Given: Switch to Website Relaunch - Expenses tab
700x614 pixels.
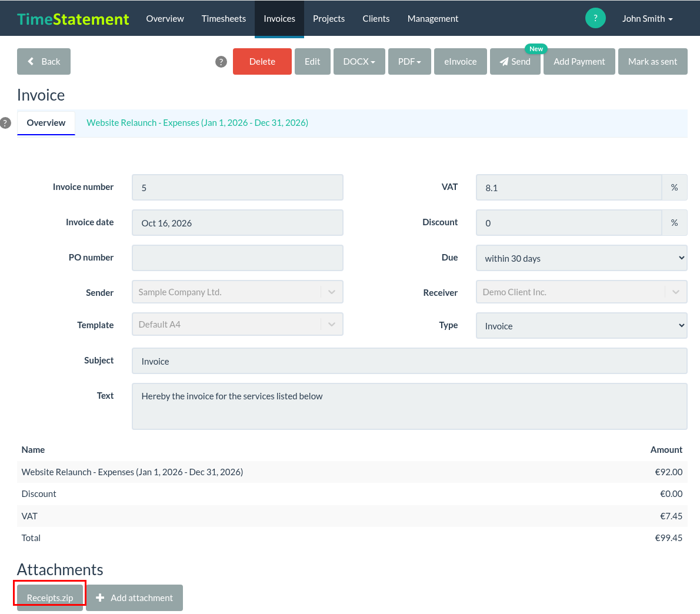Looking at the screenshot, I should tap(197, 123).
